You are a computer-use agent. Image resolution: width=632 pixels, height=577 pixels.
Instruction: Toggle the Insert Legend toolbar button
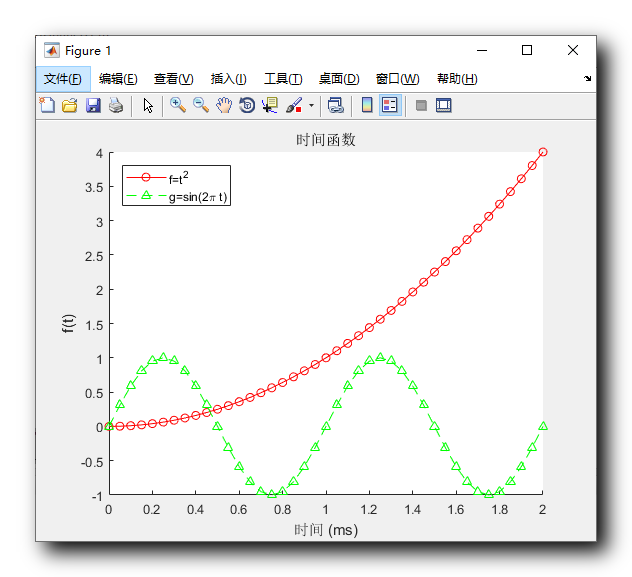pos(390,106)
